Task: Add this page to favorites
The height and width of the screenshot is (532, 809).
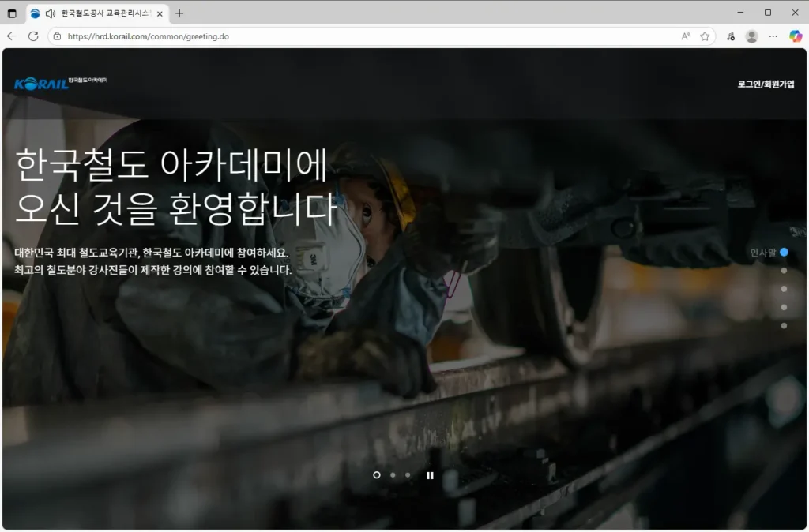Action: click(x=704, y=36)
